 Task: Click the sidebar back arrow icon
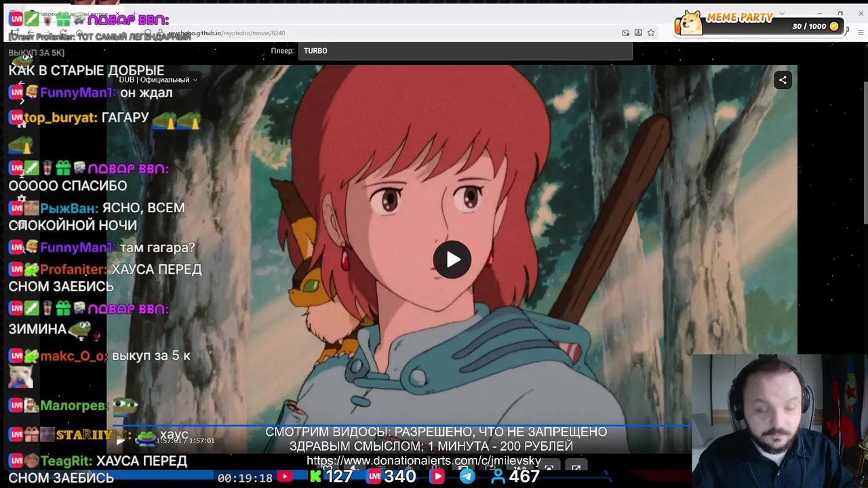[22, 84]
